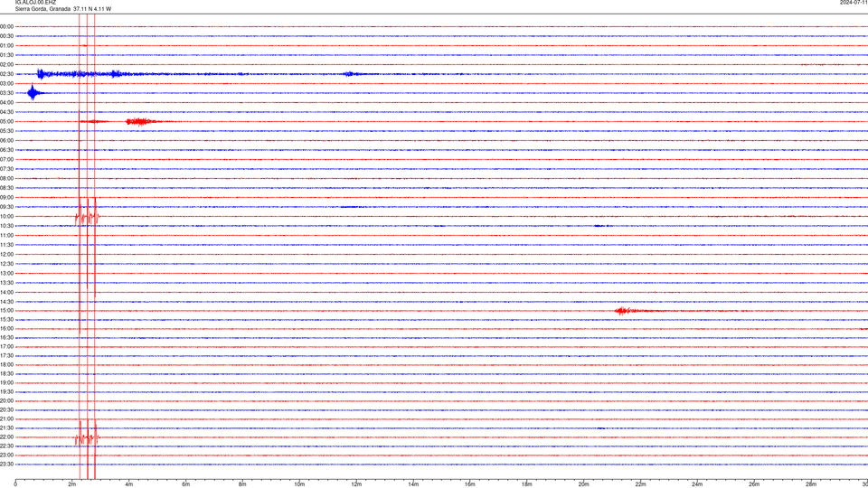The height and width of the screenshot is (488, 868).
Task: Click the red event near 21m on the 15:00 trace
Action: [625, 310]
